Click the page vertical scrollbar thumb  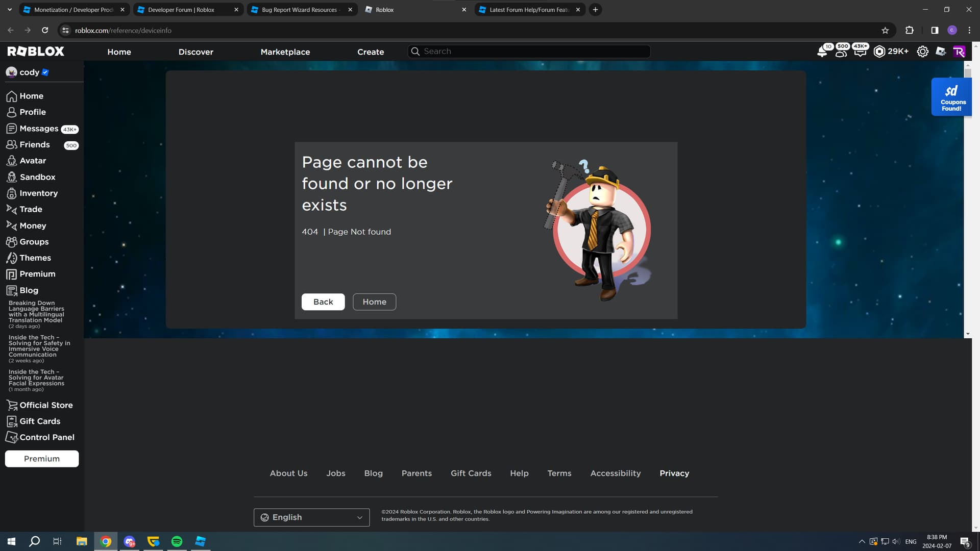click(x=968, y=72)
